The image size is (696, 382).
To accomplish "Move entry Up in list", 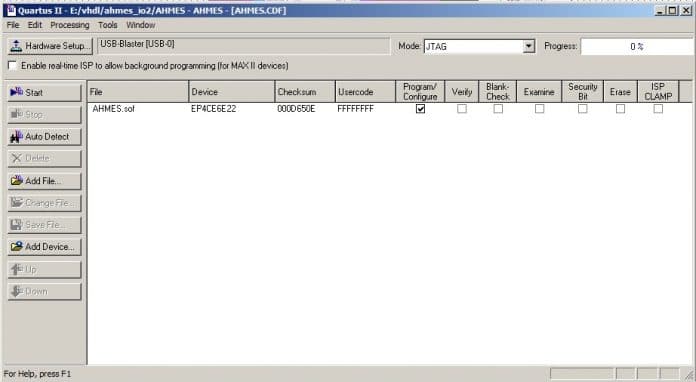I will (x=44, y=269).
